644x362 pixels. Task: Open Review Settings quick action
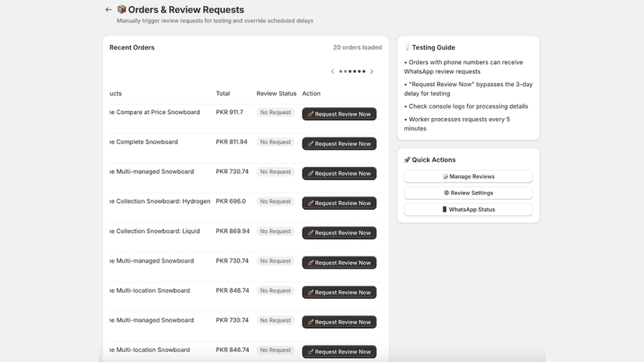[468, 193]
